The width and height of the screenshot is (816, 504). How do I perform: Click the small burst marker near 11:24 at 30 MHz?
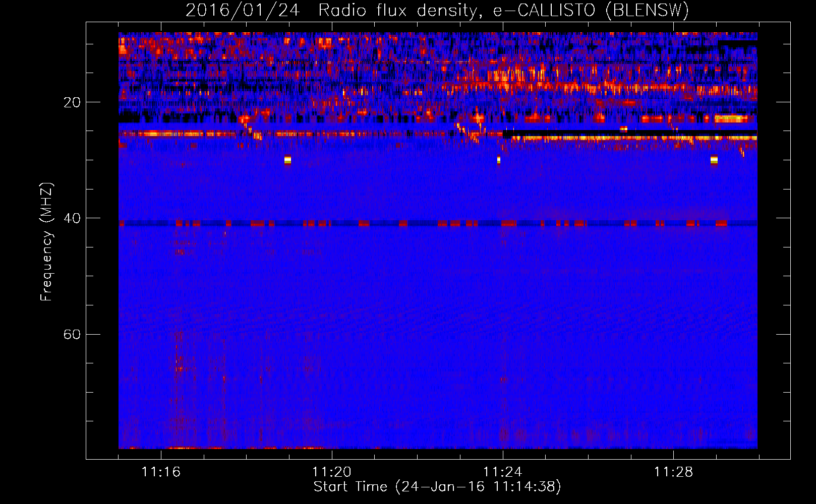(x=499, y=160)
